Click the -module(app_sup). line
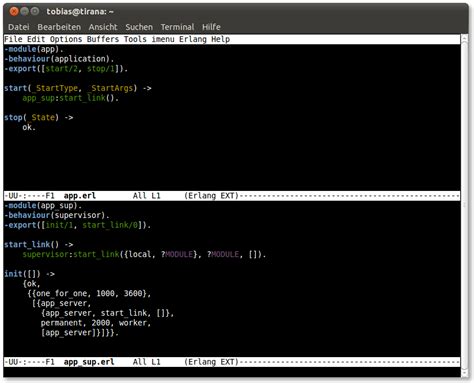This screenshot has height=383, width=474. 43,206
